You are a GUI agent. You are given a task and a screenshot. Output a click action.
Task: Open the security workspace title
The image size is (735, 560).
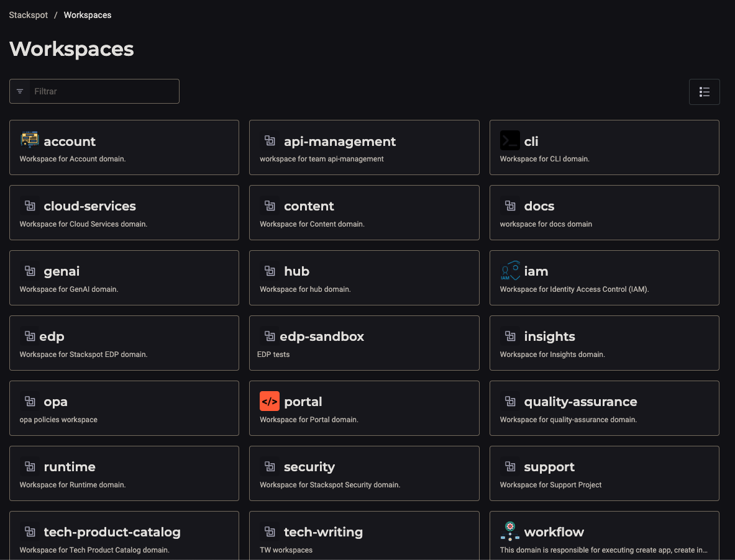[309, 467]
